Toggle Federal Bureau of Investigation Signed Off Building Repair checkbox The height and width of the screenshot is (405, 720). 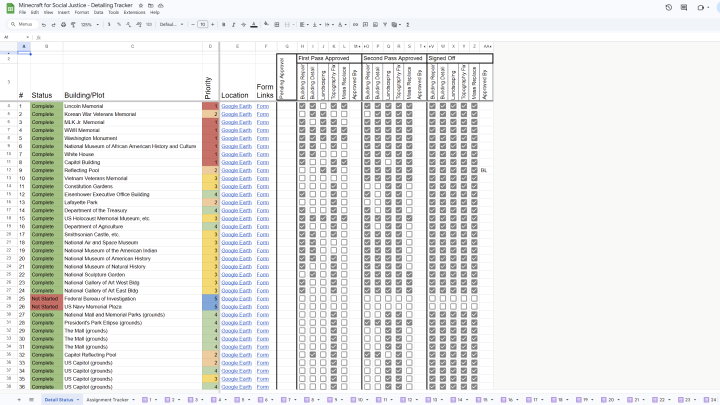coord(432,298)
